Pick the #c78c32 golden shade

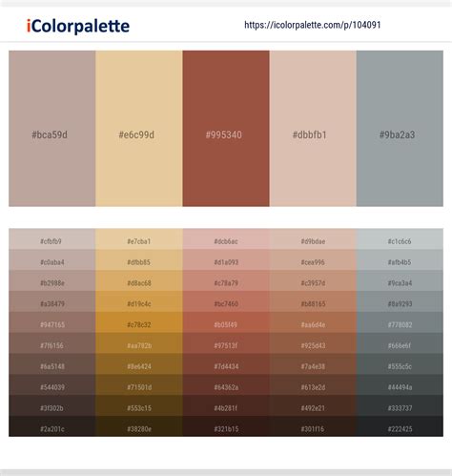click(x=139, y=322)
